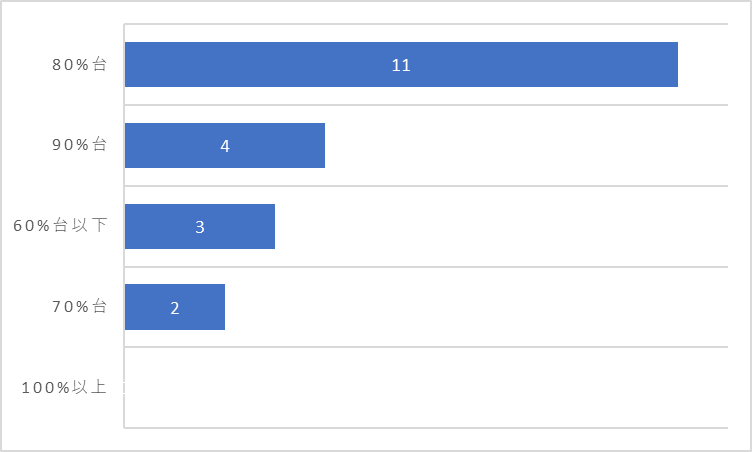Select the 60%台以下 bar showing 3

point(200,226)
